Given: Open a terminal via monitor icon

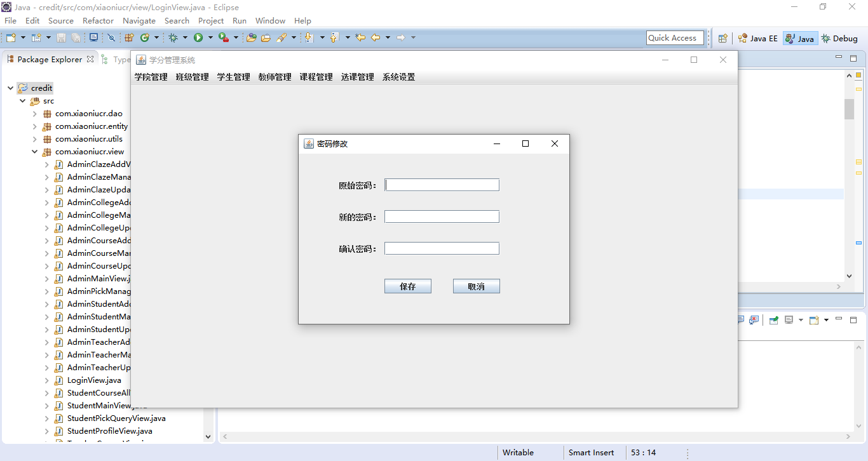Looking at the screenshot, I should pos(93,38).
